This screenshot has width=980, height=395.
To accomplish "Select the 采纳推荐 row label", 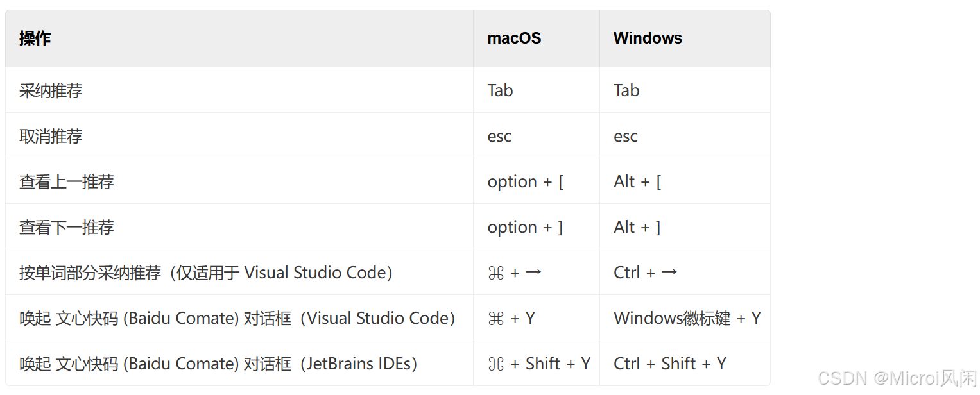I will pyautogui.click(x=51, y=90).
